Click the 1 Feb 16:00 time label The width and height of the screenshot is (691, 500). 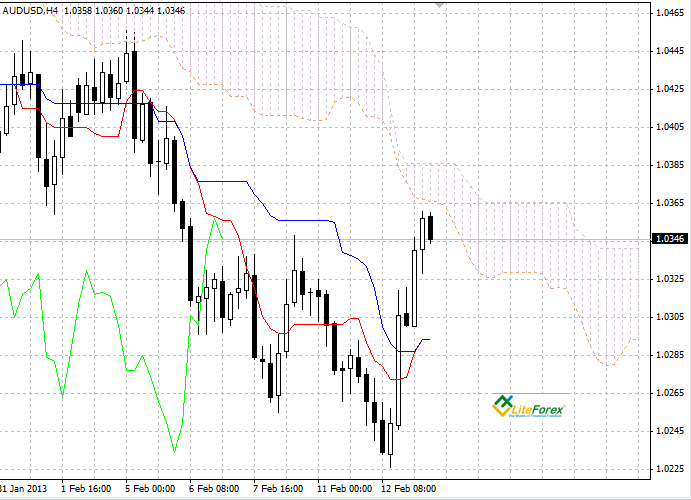point(86,489)
